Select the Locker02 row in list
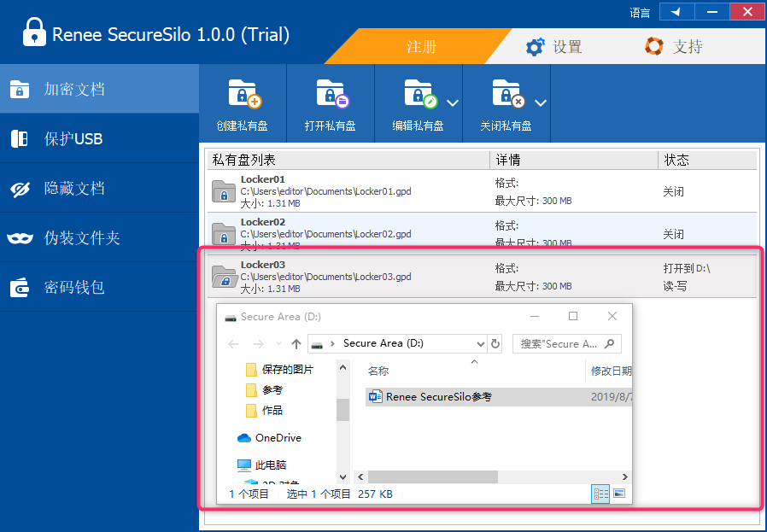This screenshot has height=532, width=767. click(482, 234)
